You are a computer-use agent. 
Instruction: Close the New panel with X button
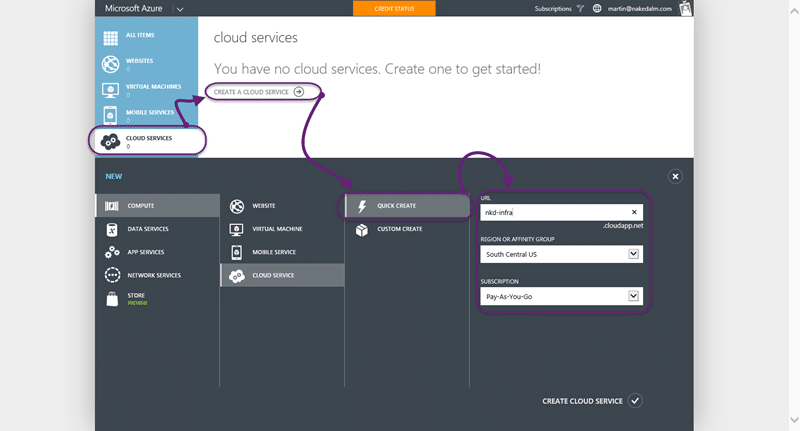(675, 176)
